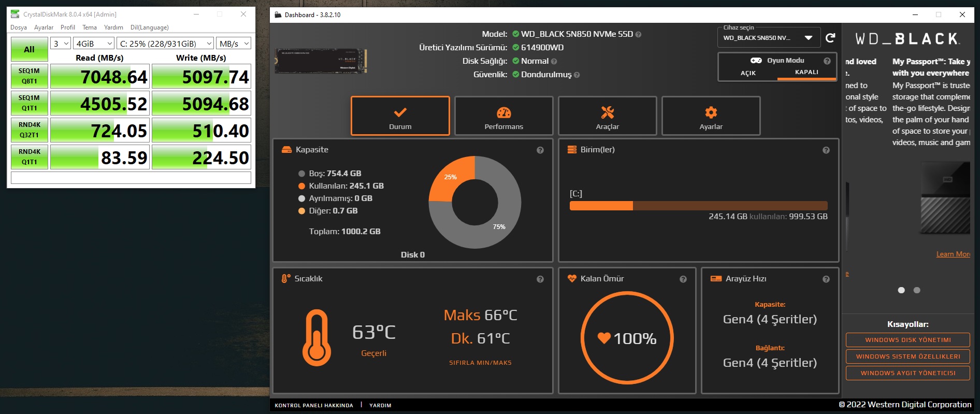Run all benchmarks with All button
Screen dimensions: 980x414
[x=30, y=49]
